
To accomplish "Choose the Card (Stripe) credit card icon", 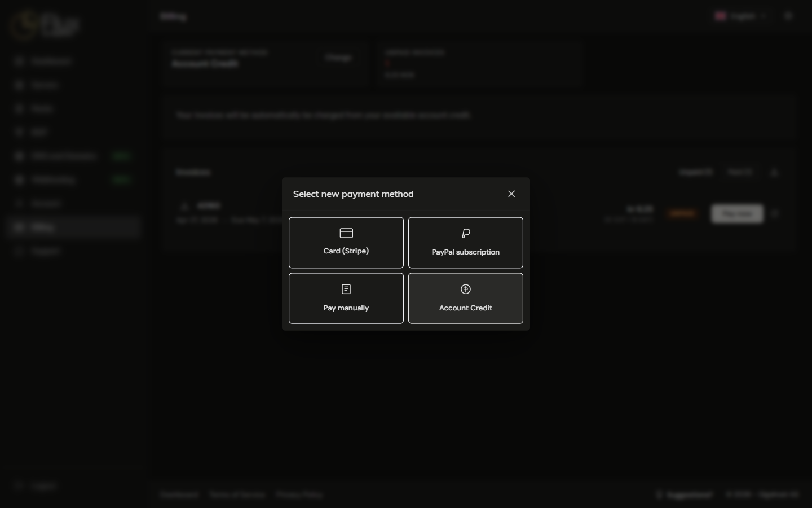I will 346,233.
